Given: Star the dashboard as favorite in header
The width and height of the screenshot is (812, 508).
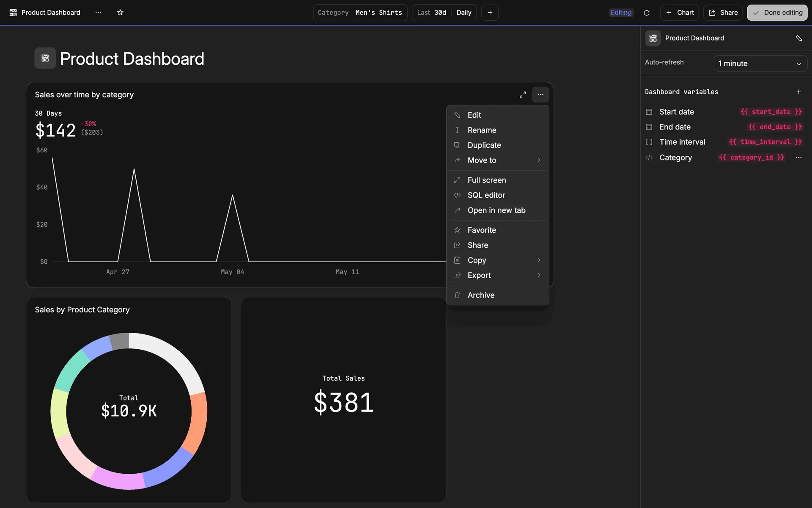Looking at the screenshot, I should click(x=120, y=13).
